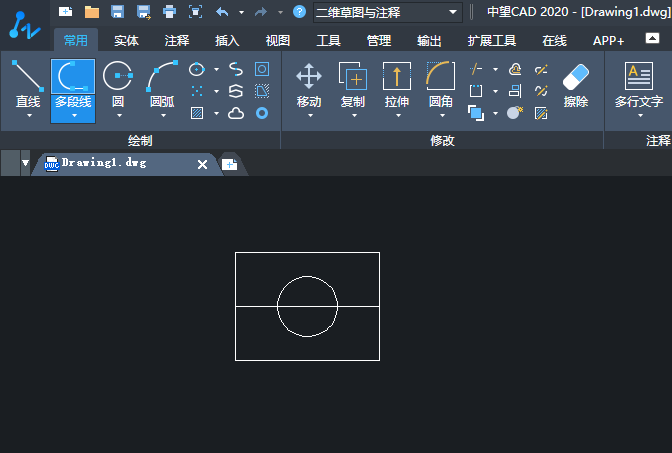Switch to the 常用 ribbon tab
672x453 pixels.
[x=75, y=40]
